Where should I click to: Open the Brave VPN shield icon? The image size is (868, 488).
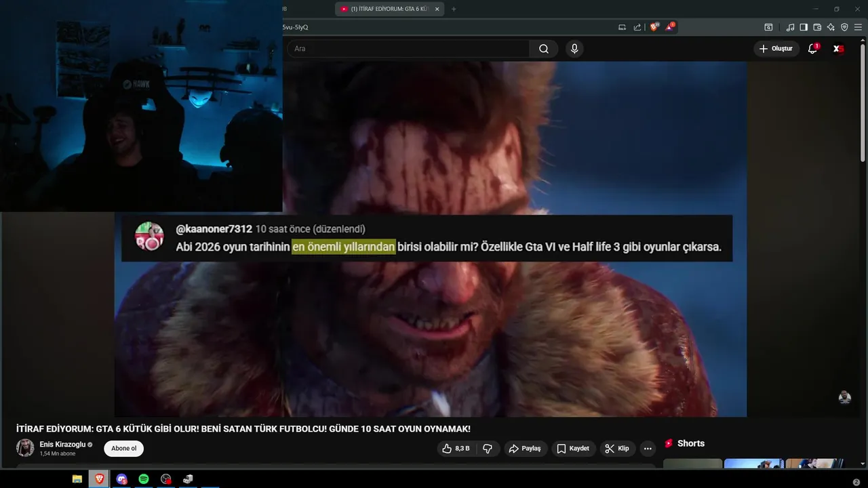pyautogui.click(x=844, y=27)
